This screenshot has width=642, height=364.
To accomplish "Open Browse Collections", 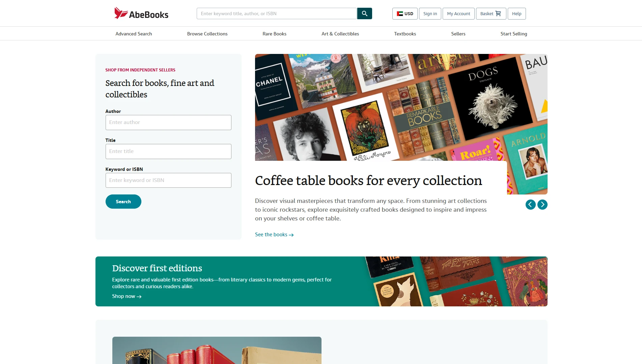I will [207, 34].
